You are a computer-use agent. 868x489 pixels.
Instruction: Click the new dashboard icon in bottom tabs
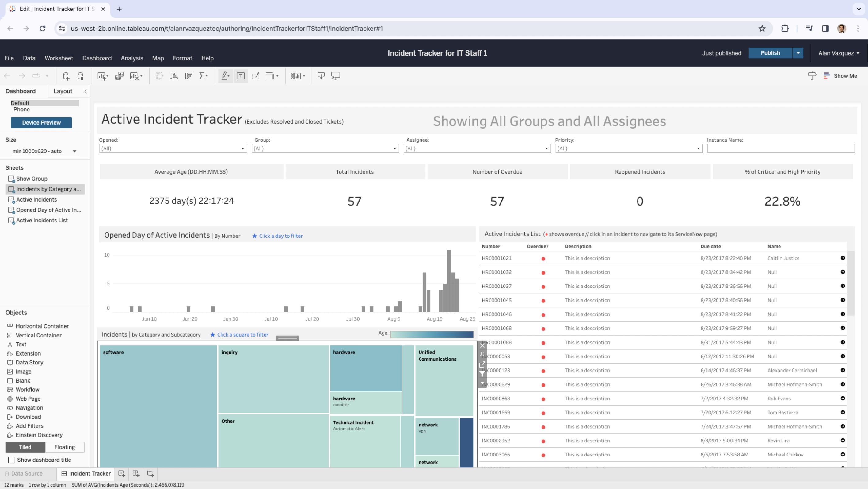(x=136, y=473)
